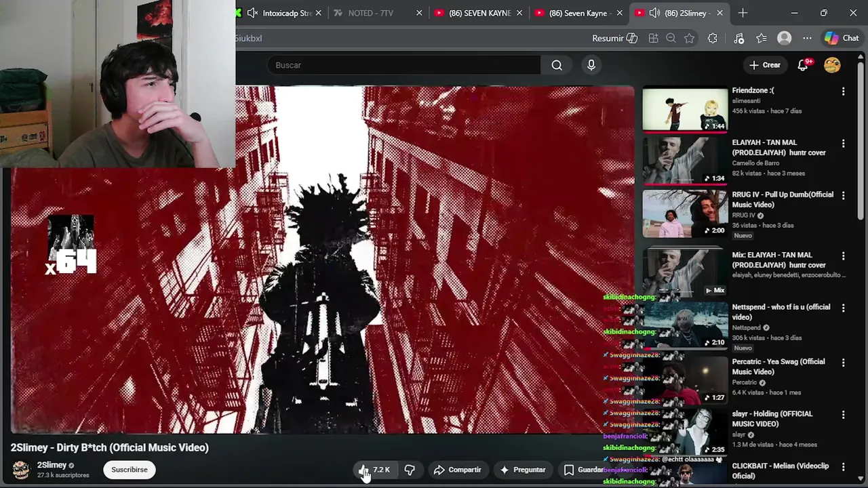Open title Nettspend - who tf is u
The image size is (868, 488).
(781, 312)
